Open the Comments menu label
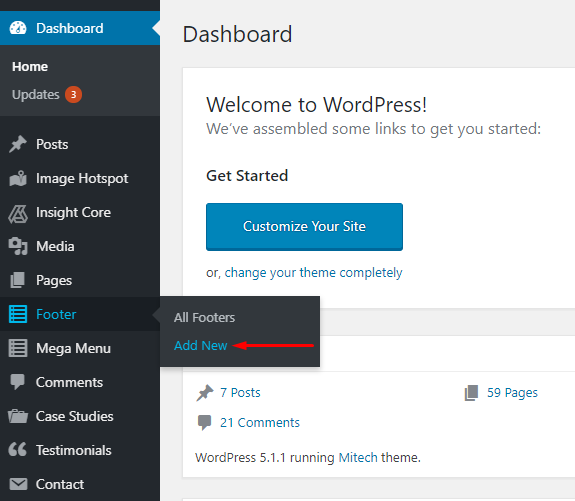 69,382
